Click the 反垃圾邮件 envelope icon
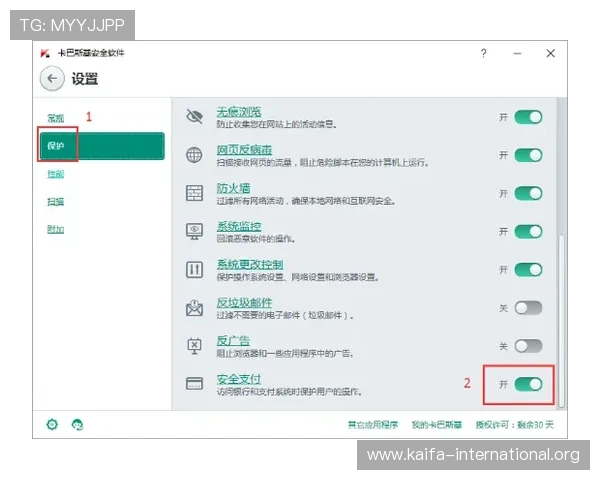600x480 pixels. (x=194, y=308)
